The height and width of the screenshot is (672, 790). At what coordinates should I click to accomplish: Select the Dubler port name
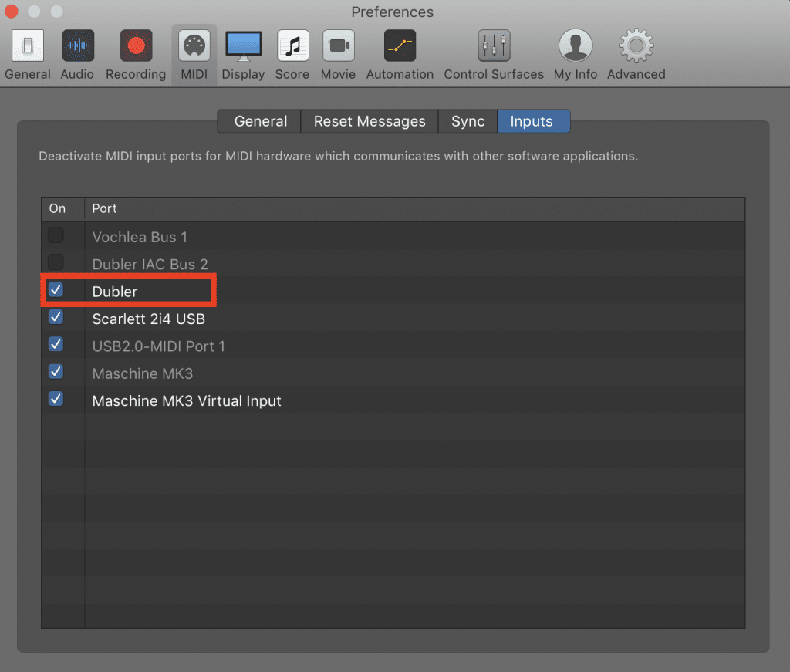click(115, 292)
